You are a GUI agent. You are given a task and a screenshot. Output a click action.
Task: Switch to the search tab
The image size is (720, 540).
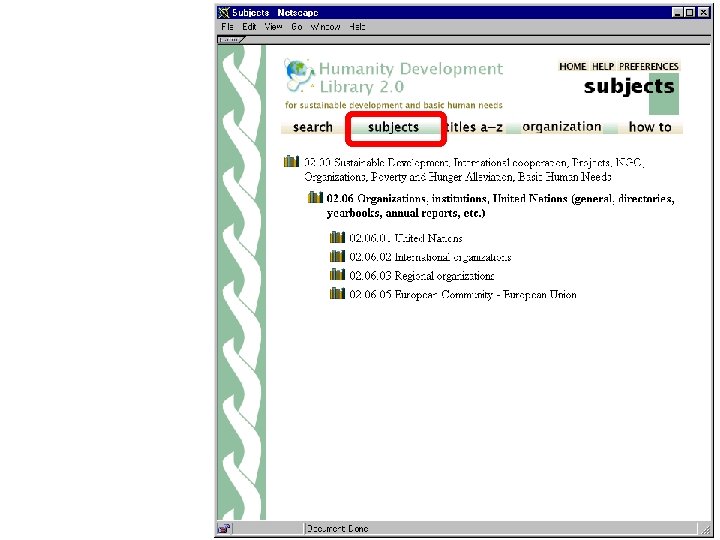click(x=313, y=127)
